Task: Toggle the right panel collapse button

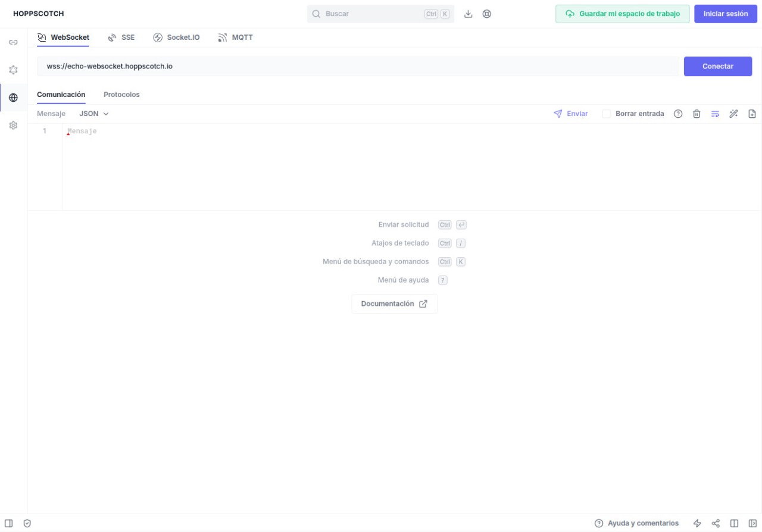Action: [x=752, y=523]
